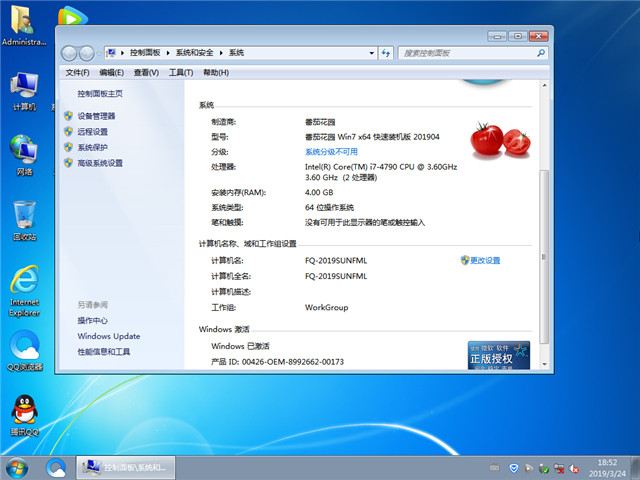
Task: Click the network tray icon with red X
Action: coord(559,468)
